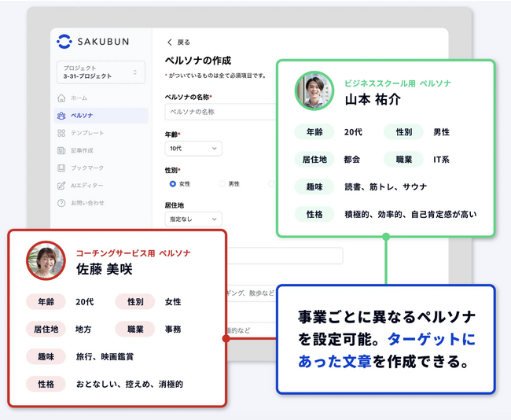
Task: Select the ペルソナ people icon in sidebar
Action: [61, 116]
